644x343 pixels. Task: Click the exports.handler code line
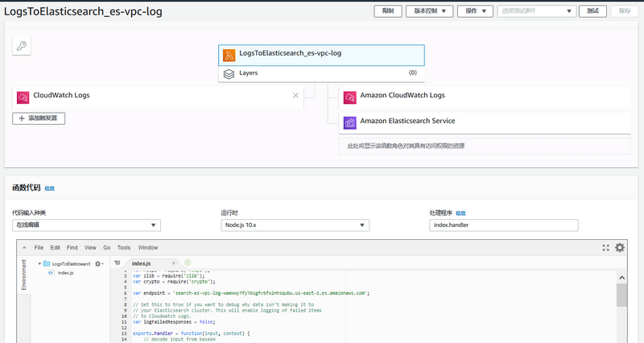[191, 333]
